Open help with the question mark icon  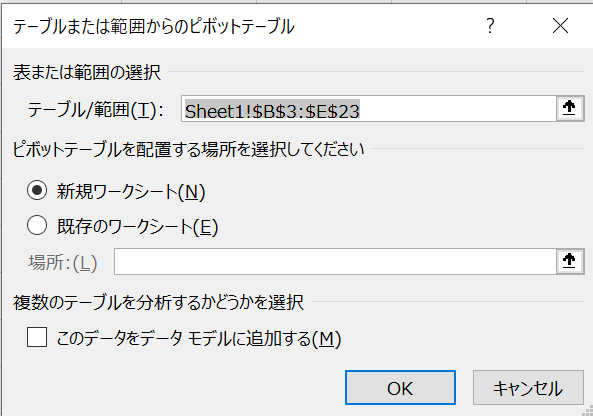(490, 26)
